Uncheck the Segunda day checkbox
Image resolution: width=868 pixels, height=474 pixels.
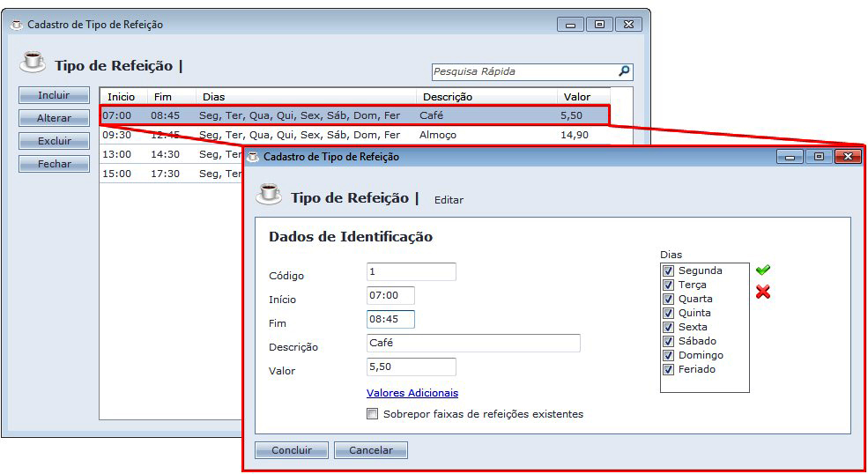(668, 270)
